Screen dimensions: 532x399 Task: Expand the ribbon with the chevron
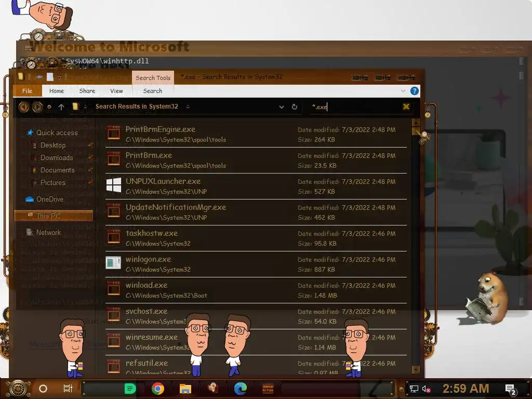(403, 91)
